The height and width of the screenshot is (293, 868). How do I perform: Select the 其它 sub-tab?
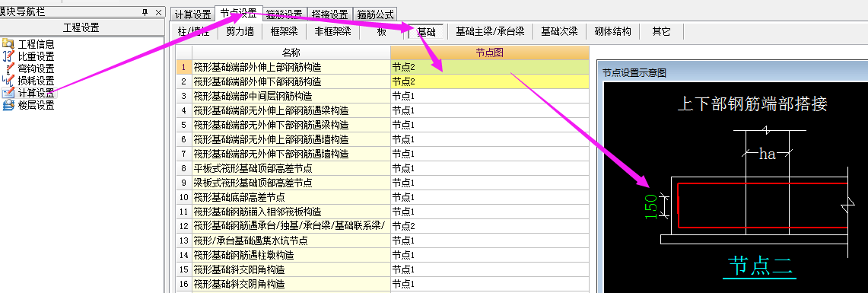(662, 31)
